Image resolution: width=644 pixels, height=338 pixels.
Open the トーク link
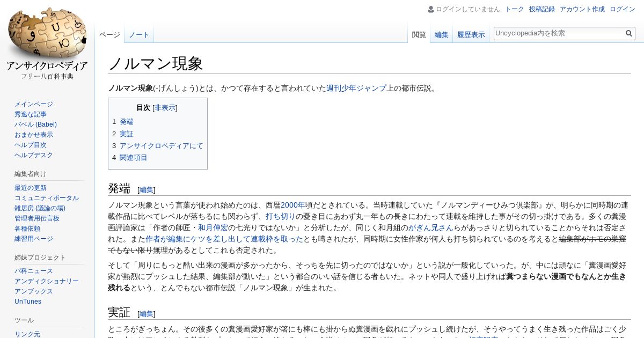pos(515,9)
